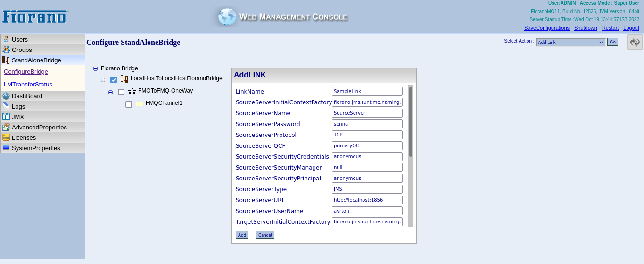Click the SourceServerName input field
The width and height of the screenshot is (644, 264).
(x=367, y=113)
